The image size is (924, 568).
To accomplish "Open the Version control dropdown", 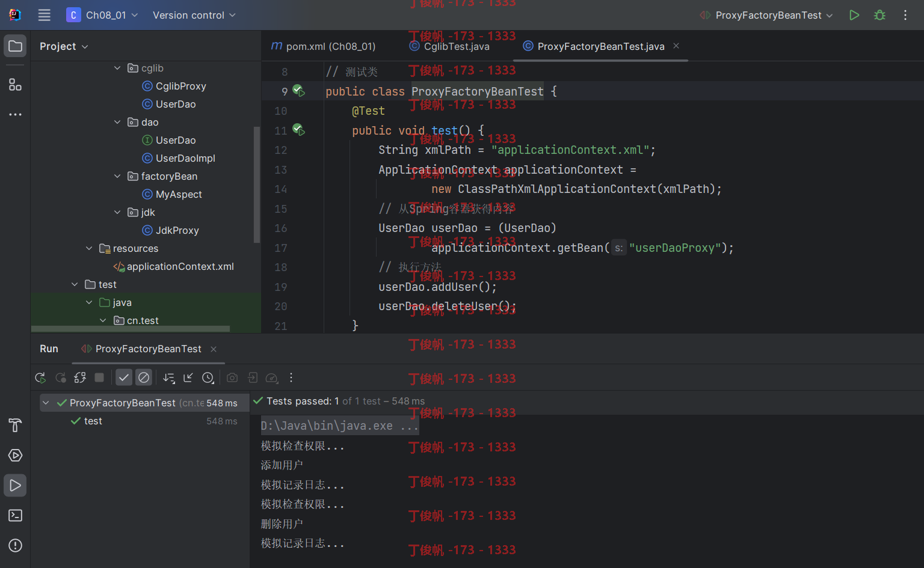I will click(194, 15).
